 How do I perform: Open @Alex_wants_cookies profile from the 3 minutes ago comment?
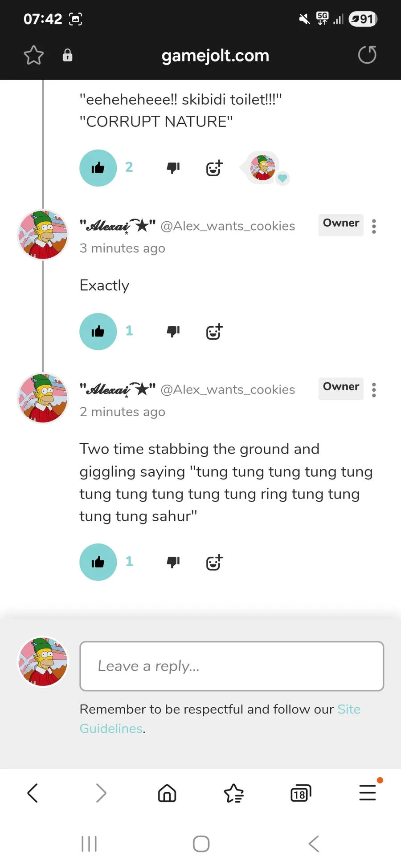227,226
